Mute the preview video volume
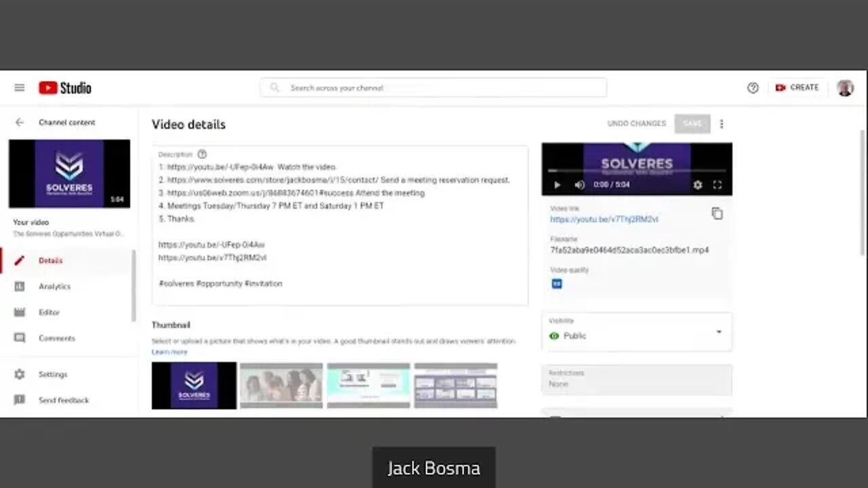Screen dimensions: 868x488 [x=580, y=184]
